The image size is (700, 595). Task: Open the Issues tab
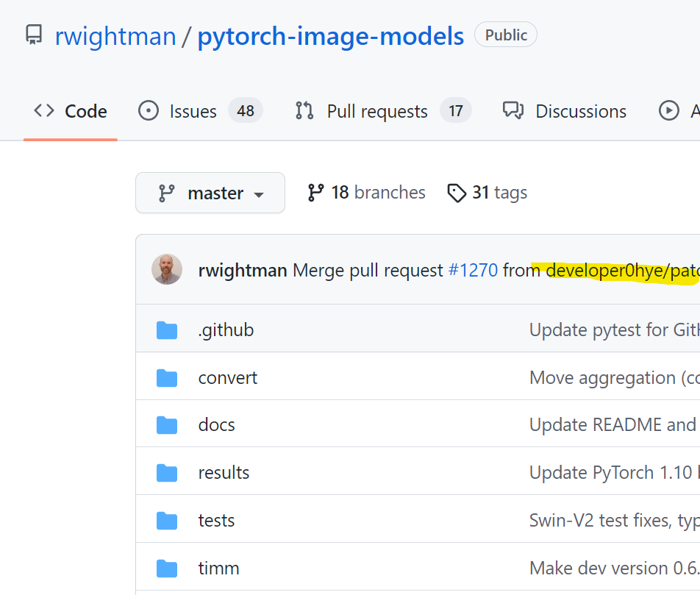200,111
